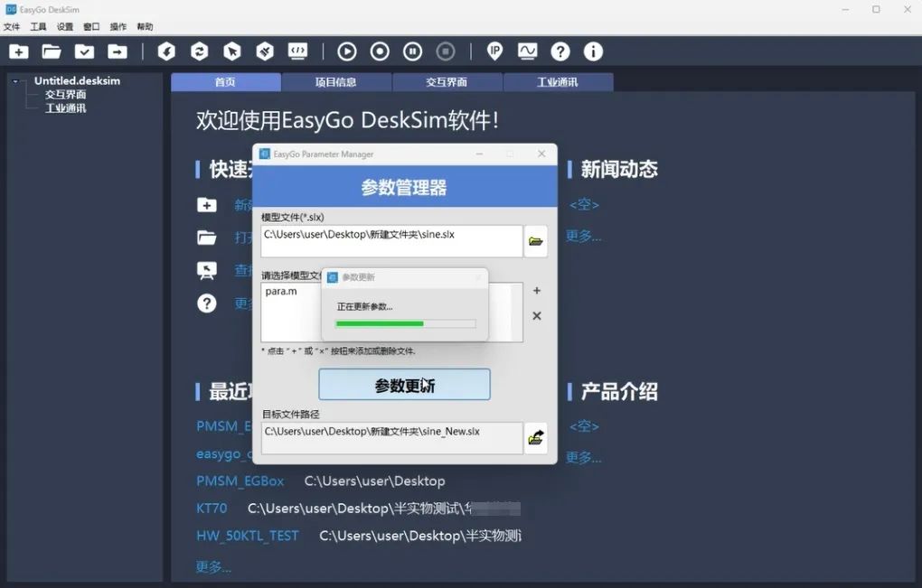Switch to the 工业通讯 tab

coord(558,82)
